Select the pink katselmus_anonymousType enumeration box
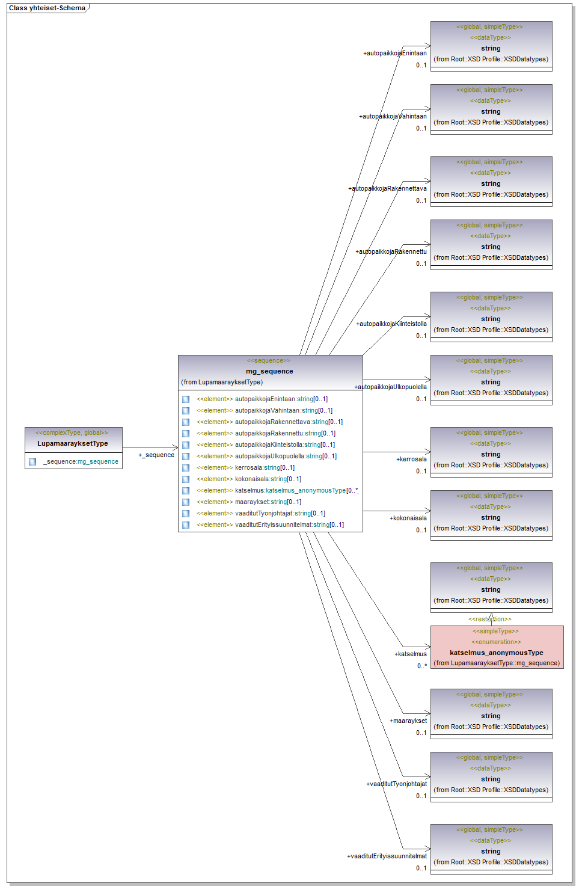 point(497,647)
